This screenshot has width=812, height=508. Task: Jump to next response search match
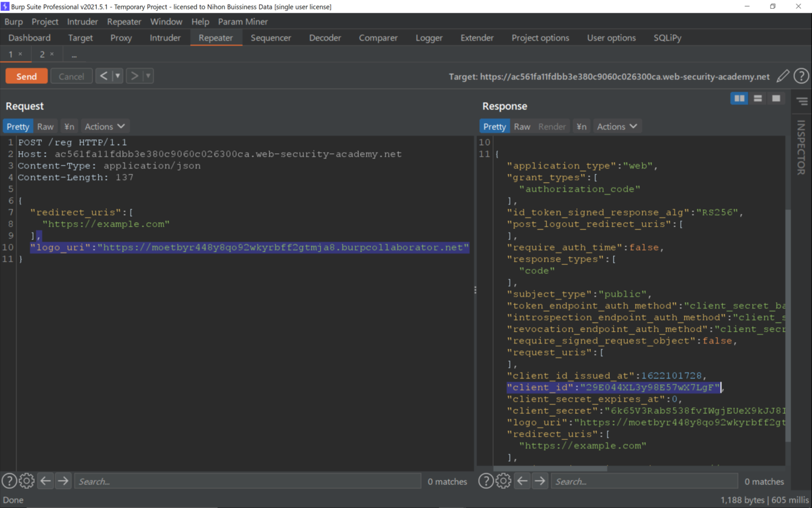pyautogui.click(x=539, y=481)
